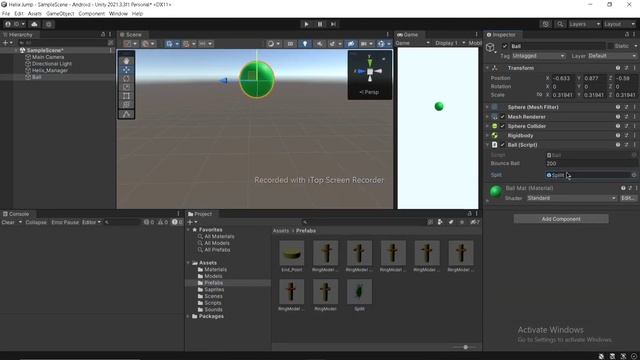The width and height of the screenshot is (640, 360).
Task: Select the Rect tool in Scene toolbar
Action: 126,96
